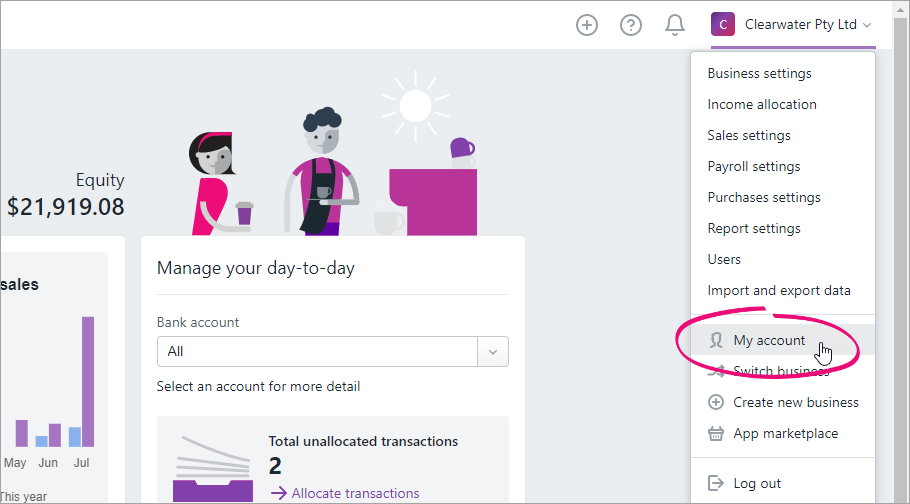Click the tall July bar in sales chart
The height and width of the screenshot is (504, 910).
tap(88, 381)
